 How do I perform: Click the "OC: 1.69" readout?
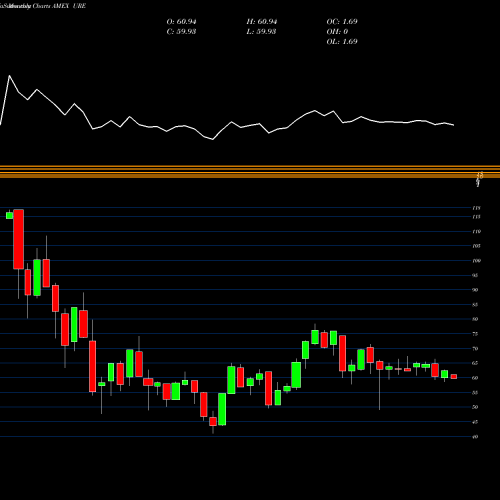[342, 22]
